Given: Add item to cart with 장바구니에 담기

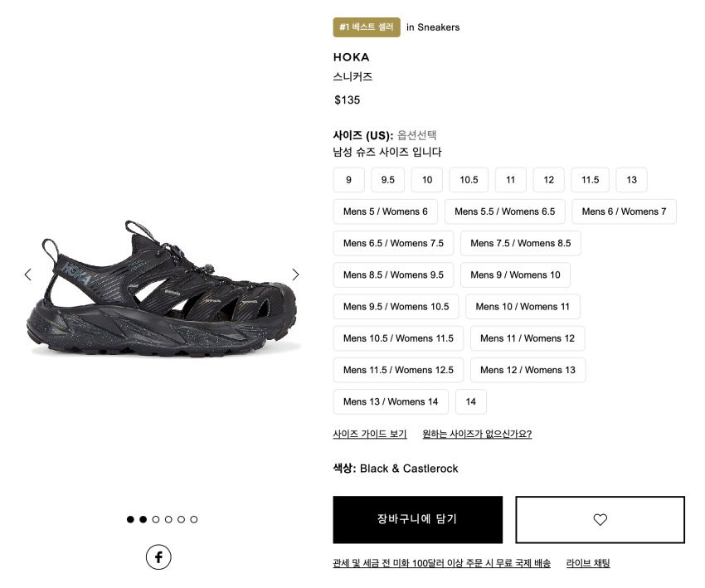Looking at the screenshot, I should [x=417, y=520].
